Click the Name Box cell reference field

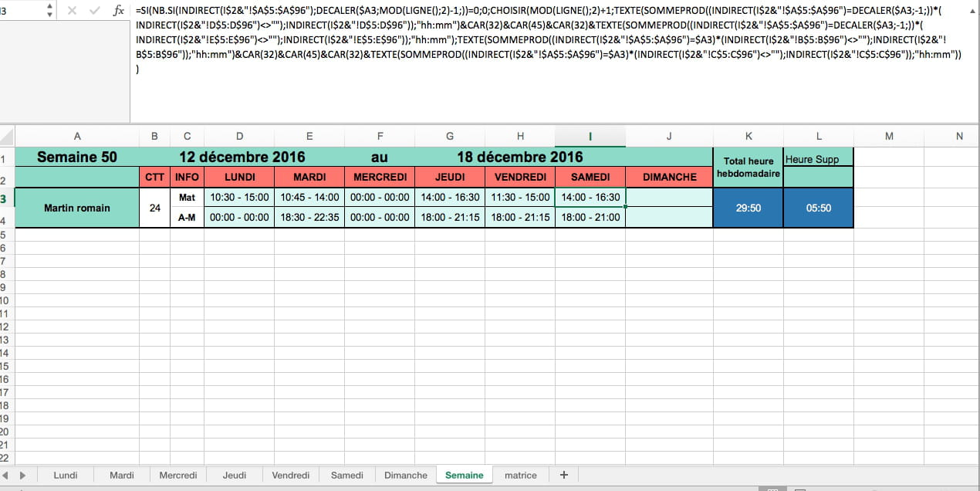tap(22, 11)
